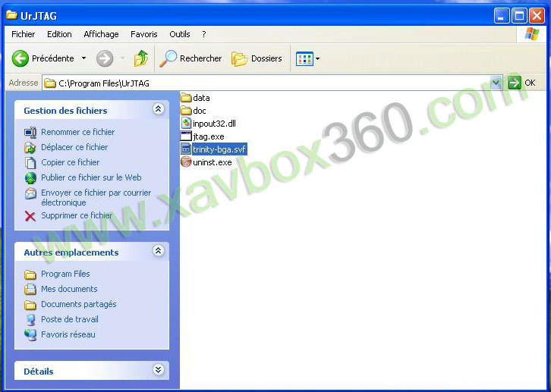The width and height of the screenshot is (551, 392).
Task: Minimize the UrJTAG window
Action: [502, 16]
